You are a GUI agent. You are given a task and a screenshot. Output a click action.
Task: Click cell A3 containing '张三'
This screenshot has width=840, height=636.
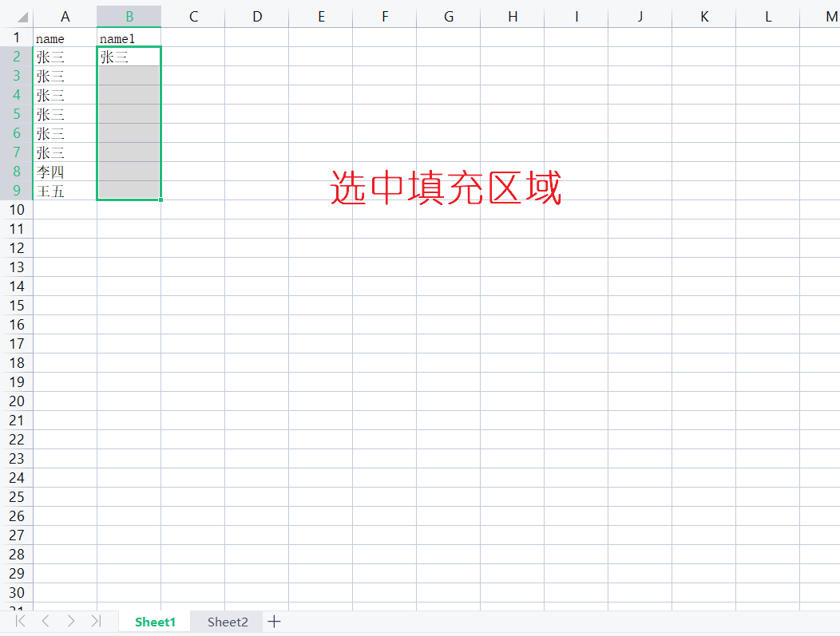pyautogui.click(x=65, y=76)
